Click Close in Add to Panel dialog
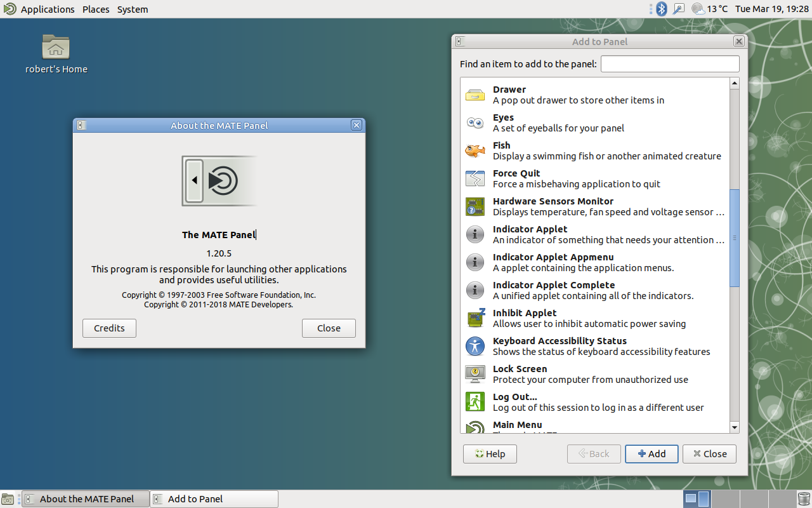The height and width of the screenshot is (508, 812). tap(709, 454)
